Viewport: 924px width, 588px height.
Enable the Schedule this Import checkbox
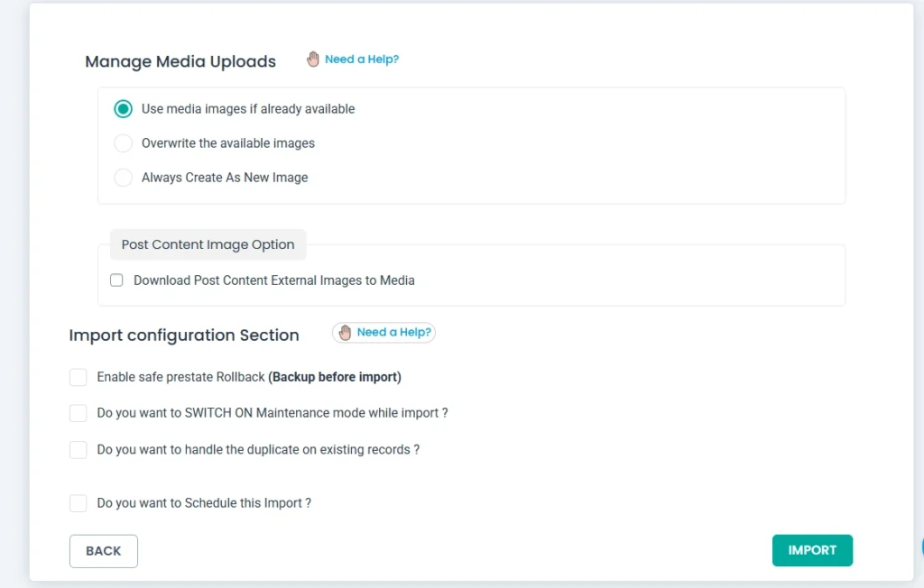point(79,503)
